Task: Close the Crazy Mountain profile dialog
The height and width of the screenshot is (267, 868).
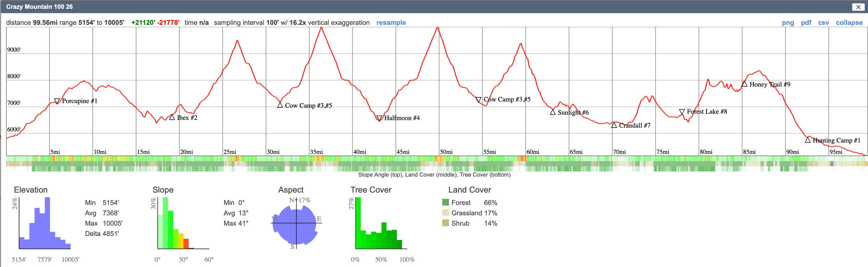Action: [858, 7]
